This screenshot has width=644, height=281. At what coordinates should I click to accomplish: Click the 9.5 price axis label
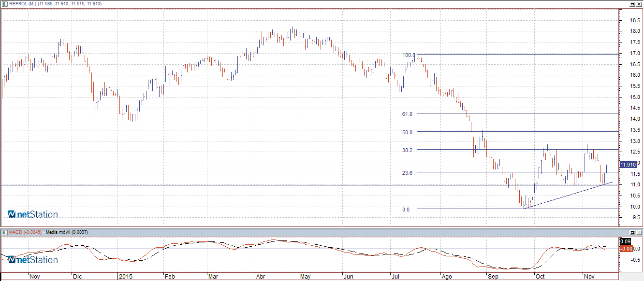636,218
